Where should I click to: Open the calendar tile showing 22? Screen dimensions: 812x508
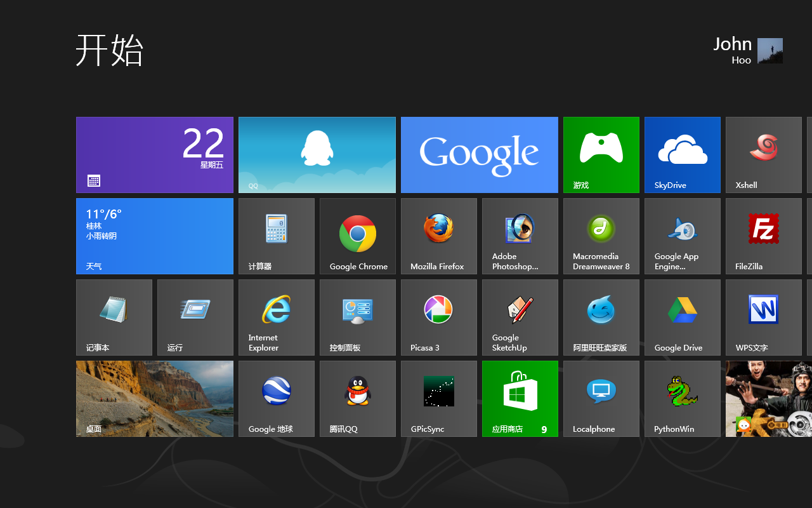(154, 155)
